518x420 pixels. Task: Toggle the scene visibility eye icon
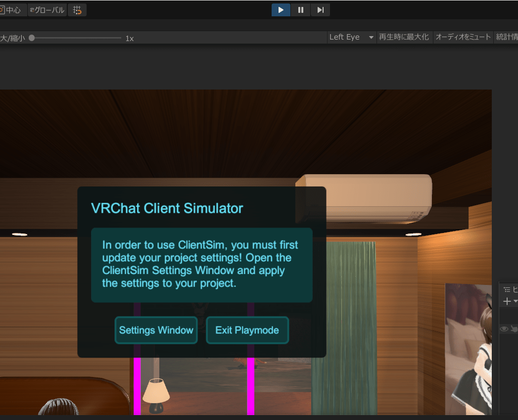pos(504,329)
